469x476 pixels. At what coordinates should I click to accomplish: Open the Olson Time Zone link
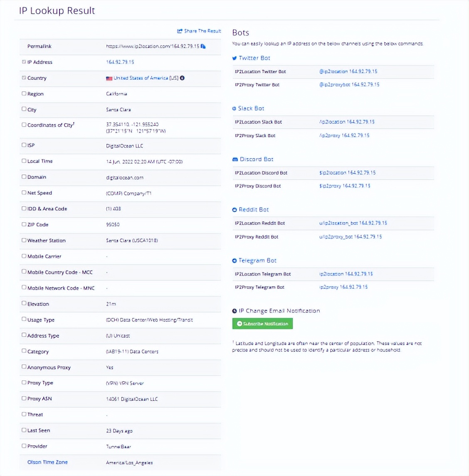click(47, 462)
